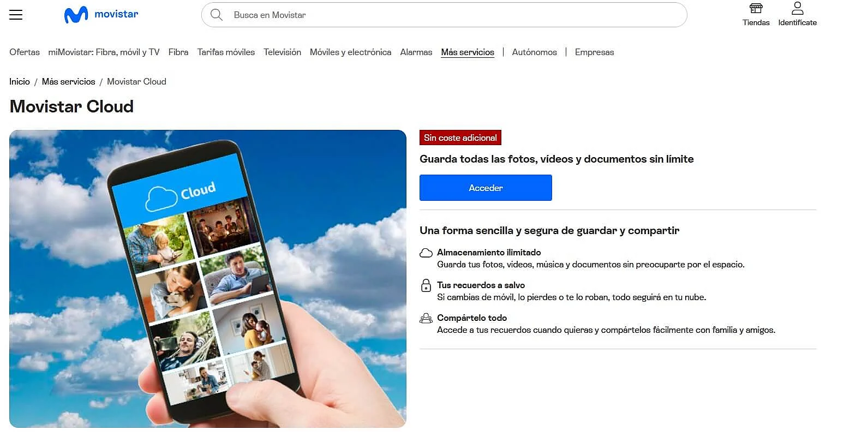Click the Identifícate user icon
This screenshot has height=436, width=868.
tap(797, 8)
